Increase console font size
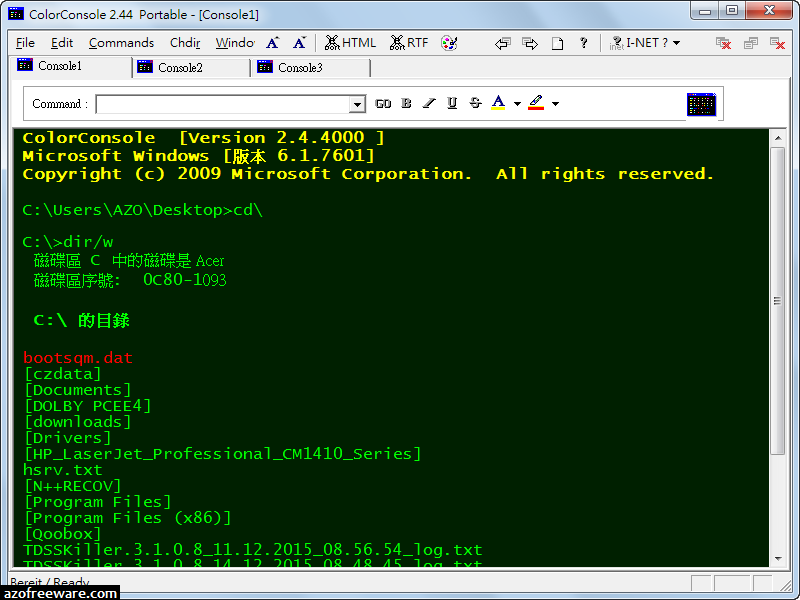Screen dimensions: 800x600 coord(272,43)
